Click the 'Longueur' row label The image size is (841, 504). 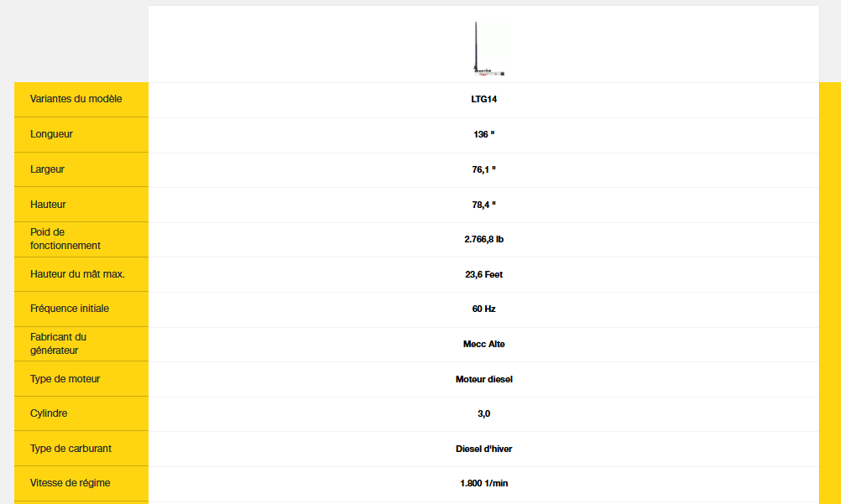tap(52, 134)
